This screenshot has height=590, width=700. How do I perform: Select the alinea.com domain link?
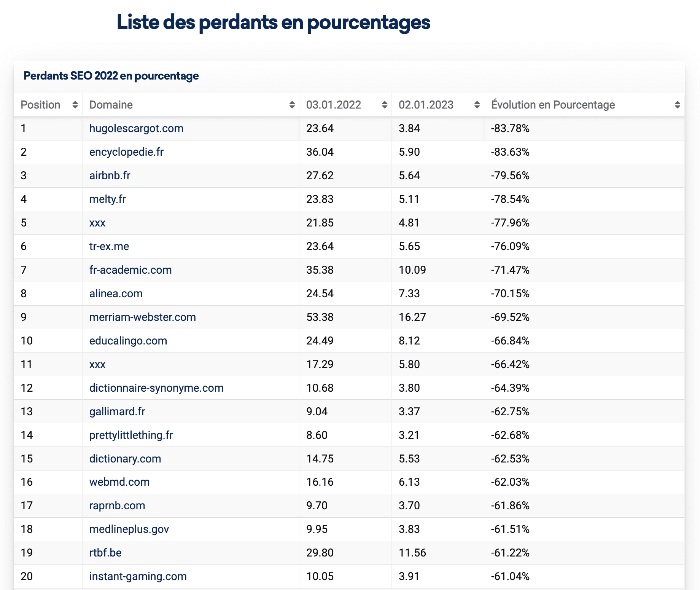click(x=116, y=293)
